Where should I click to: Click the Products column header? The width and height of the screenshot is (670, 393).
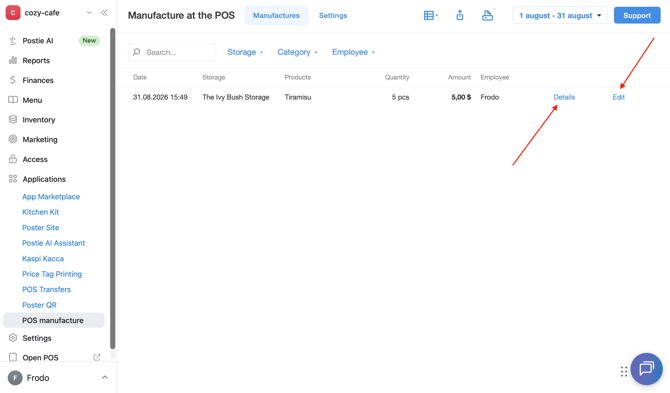(x=297, y=77)
